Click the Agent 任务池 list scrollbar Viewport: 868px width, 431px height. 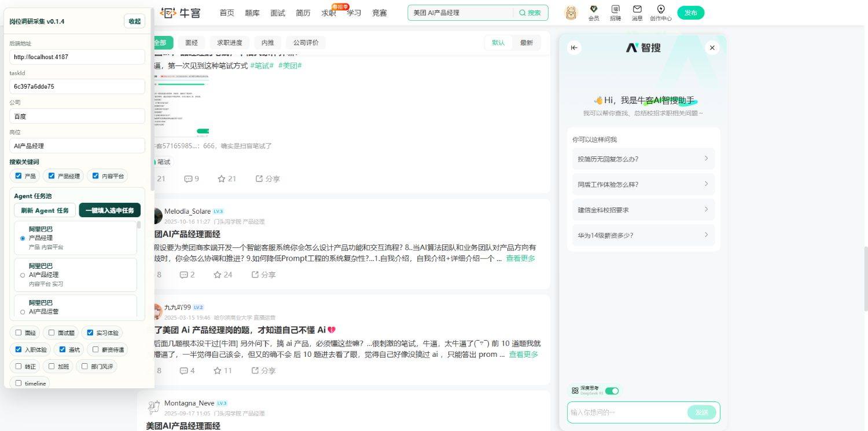139,225
